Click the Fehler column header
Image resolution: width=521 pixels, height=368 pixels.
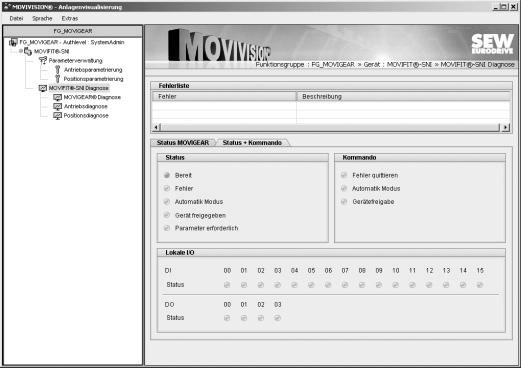click(224, 97)
